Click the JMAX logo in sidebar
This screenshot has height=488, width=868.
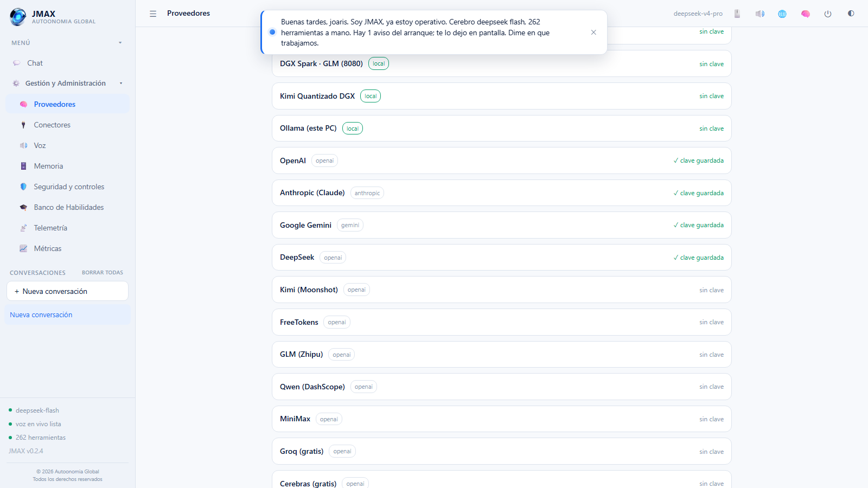(x=18, y=17)
